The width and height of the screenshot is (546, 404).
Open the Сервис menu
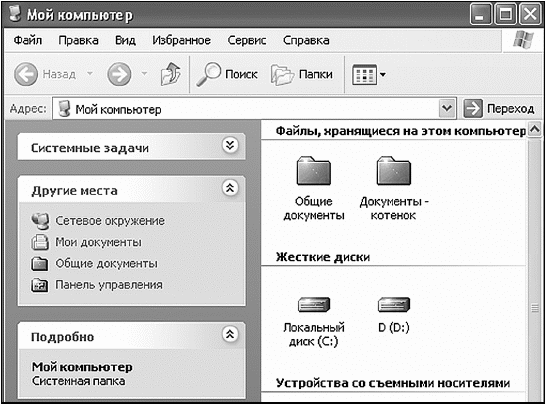click(247, 40)
